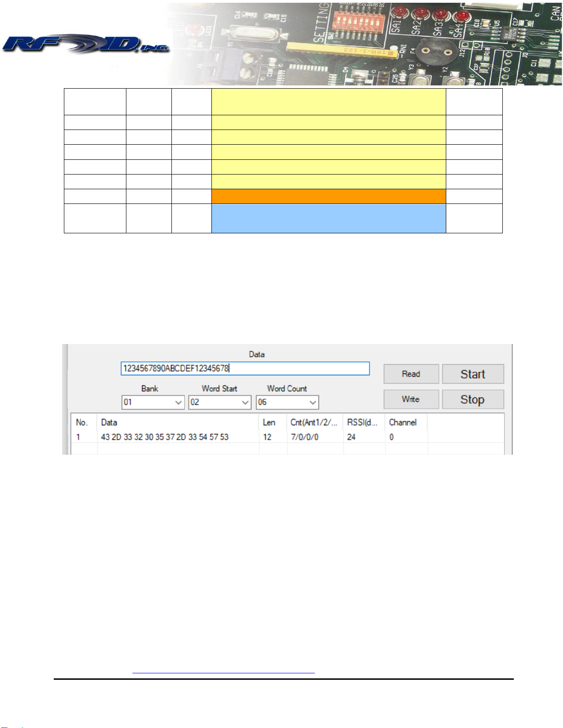Click the RFID Inc. logo

[85, 44]
